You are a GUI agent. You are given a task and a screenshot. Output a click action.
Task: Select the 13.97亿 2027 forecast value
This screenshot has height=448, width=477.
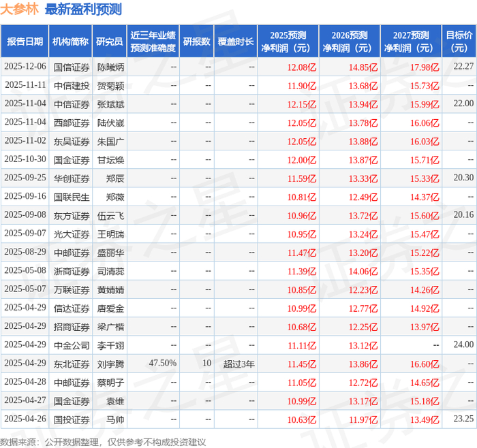[425, 327]
